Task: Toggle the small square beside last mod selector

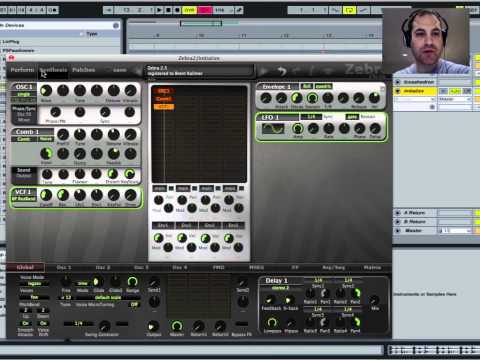Action: click(x=241, y=189)
